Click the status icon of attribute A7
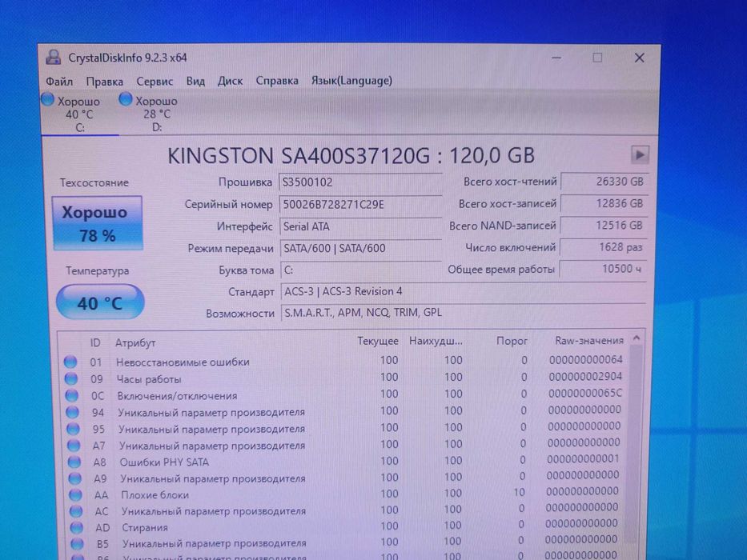747x560 pixels. pyautogui.click(x=74, y=446)
